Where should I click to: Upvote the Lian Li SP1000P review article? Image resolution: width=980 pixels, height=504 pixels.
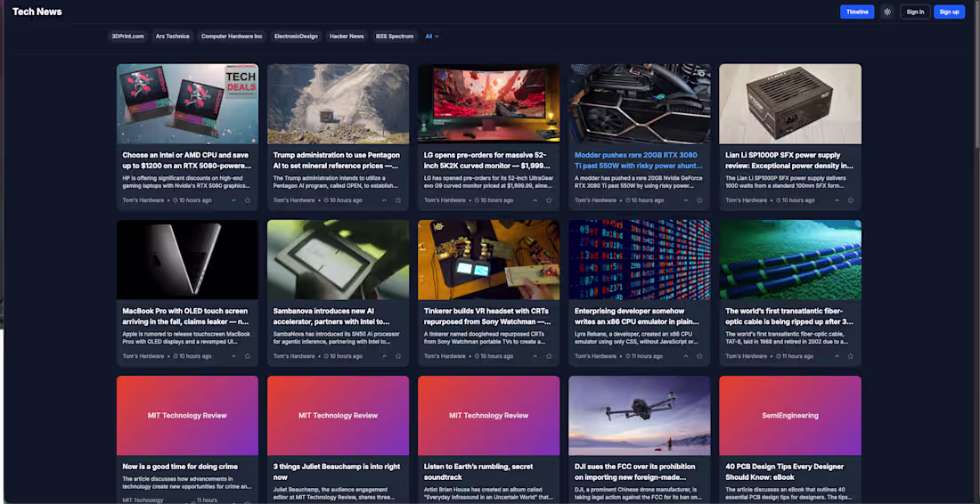837,200
